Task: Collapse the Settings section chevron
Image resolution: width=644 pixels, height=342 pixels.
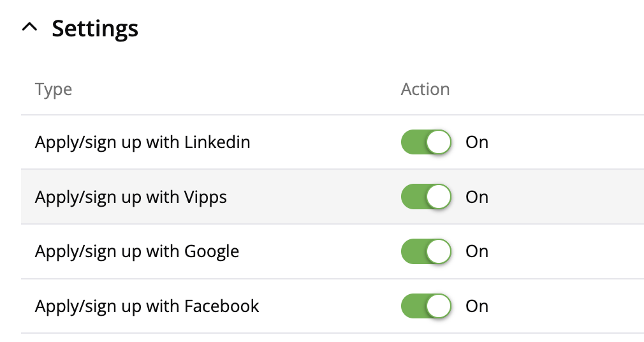Action: (x=29, y=28)
